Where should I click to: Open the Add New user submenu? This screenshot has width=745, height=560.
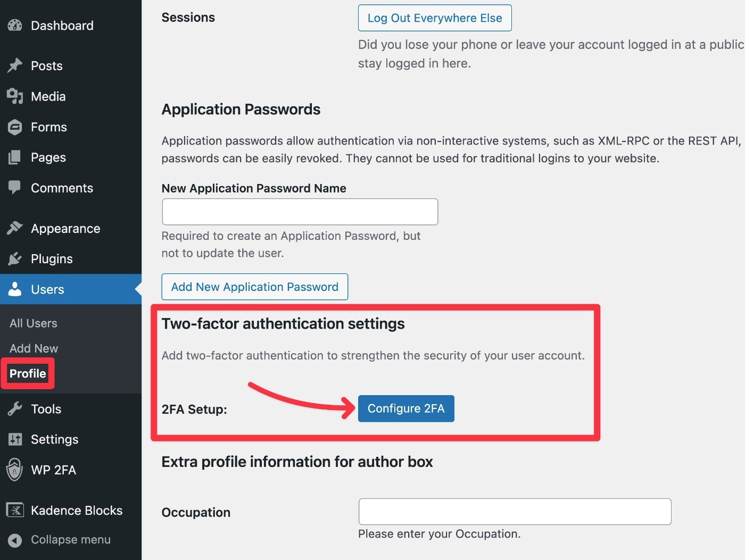(x=34, y=348)
